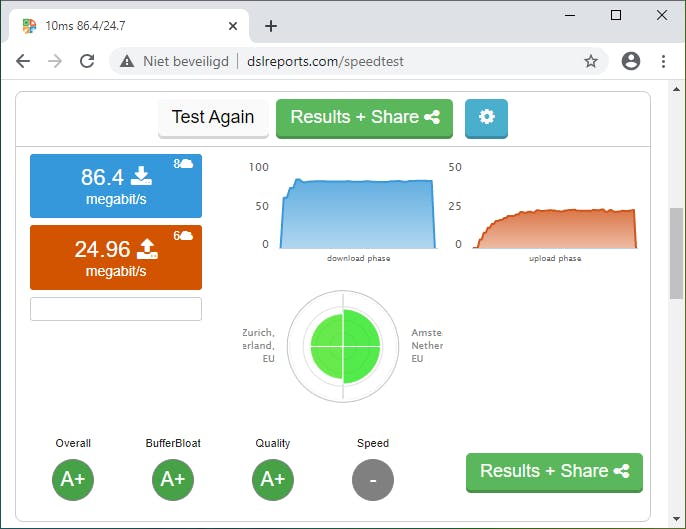
Task: Maximize the Chrome window
Action: point(616,15)
